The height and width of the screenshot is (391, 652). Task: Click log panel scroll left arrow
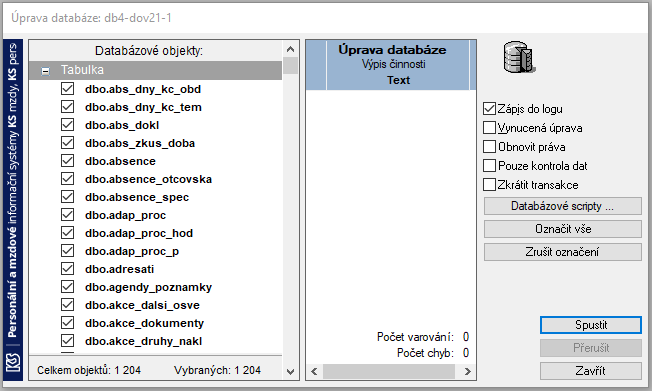click(x=314, y=371)
